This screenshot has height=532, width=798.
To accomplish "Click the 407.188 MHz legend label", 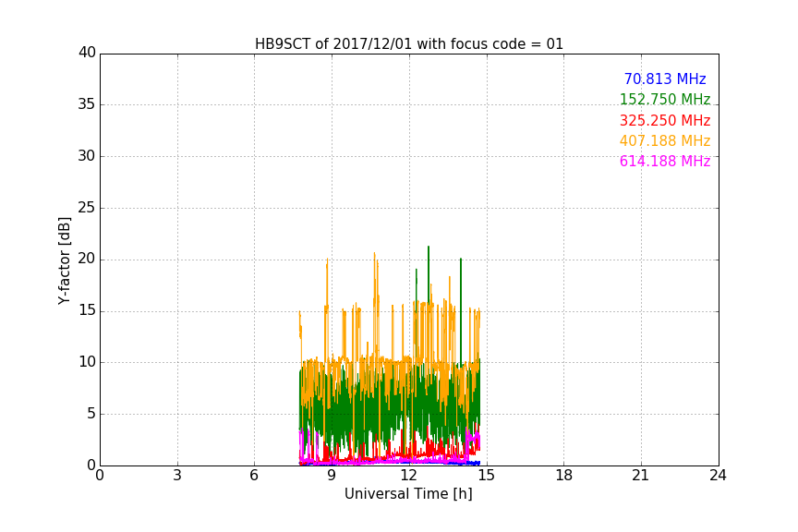I will click(665, 140).
